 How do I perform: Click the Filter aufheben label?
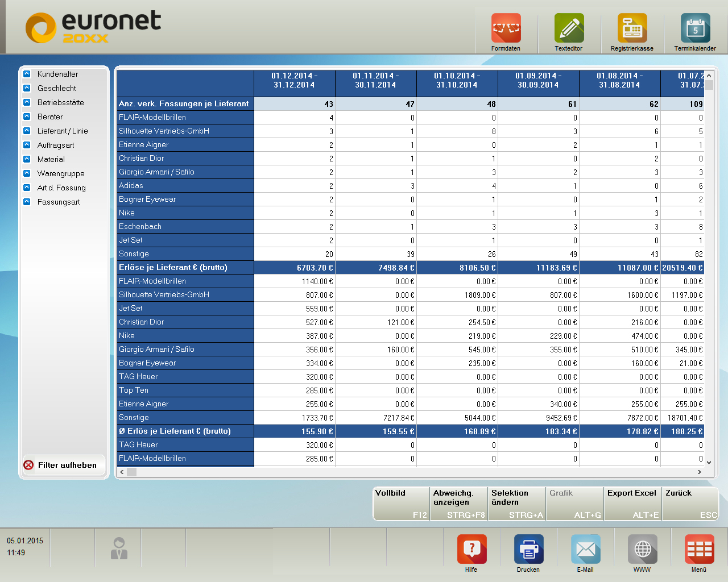[67, 465]
